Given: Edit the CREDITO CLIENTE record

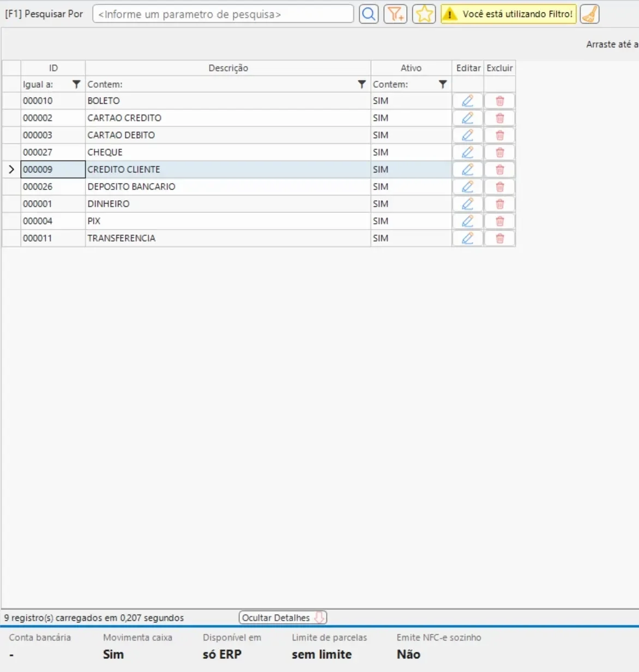Looking at the screenshot, I should [468, 170].
